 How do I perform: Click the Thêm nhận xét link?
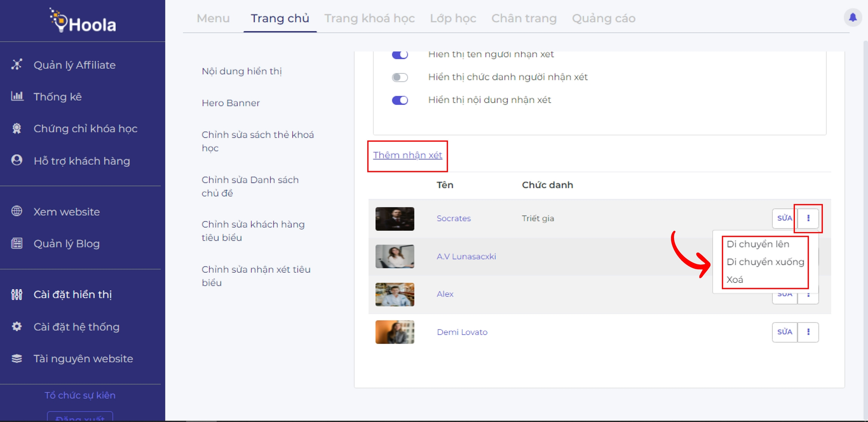click(x=407, y=155)
